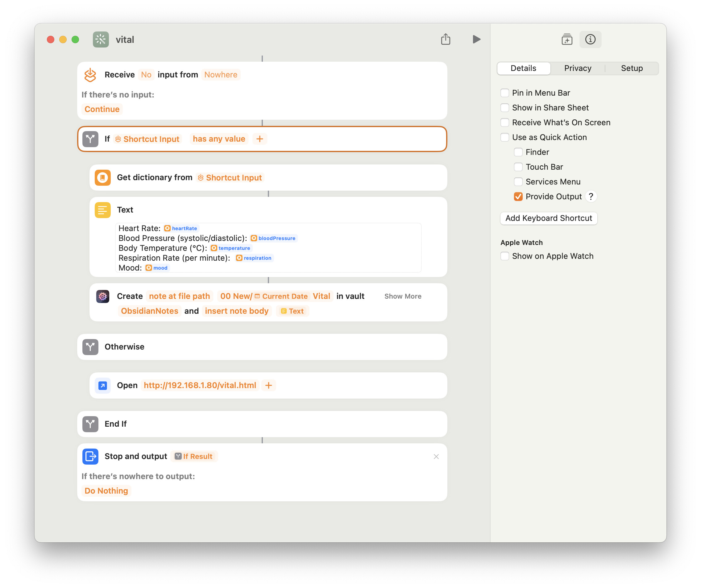Edit the vital.html URL field
This screenshot has width=701, height=588.
click(x=200, y=385)
